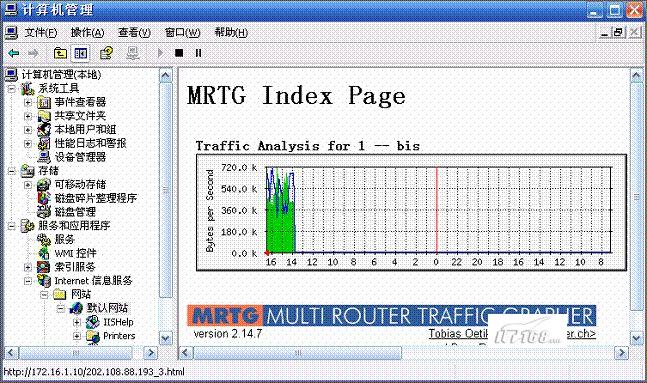The width and height of the screenshot is (647, 383).
Task: Click the traffic graph for 1 -- bis
Action: click(x=411, y=213)
